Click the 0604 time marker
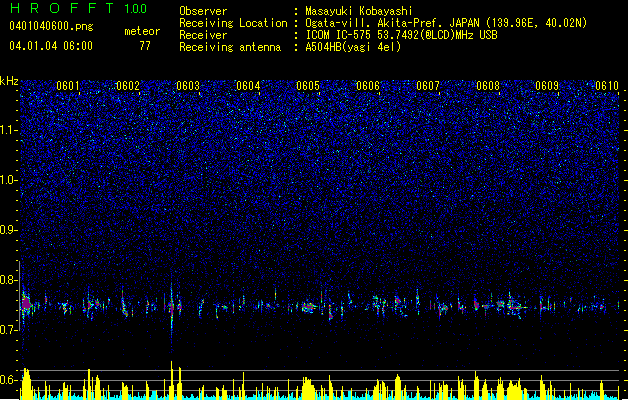629x400 pixels. [248, 86]
